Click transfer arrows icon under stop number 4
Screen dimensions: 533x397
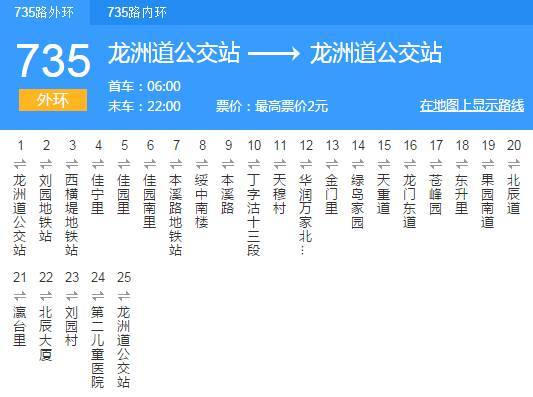click(x=98, y=164)
